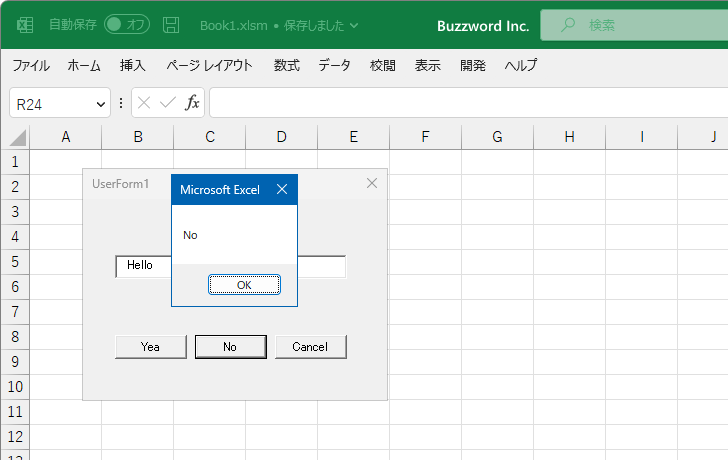Select column I header
728x460 pixels.
click(642, 137)
